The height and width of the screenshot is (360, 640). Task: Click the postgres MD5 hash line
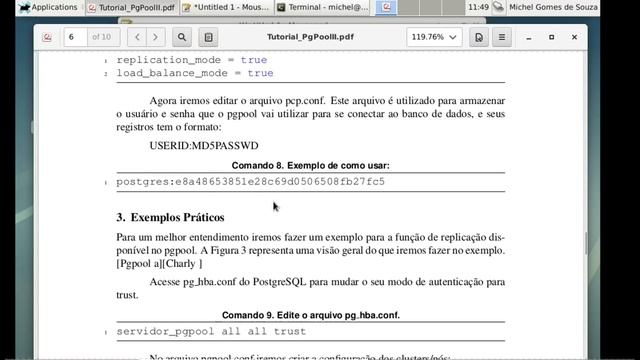[x=251, y=182]
